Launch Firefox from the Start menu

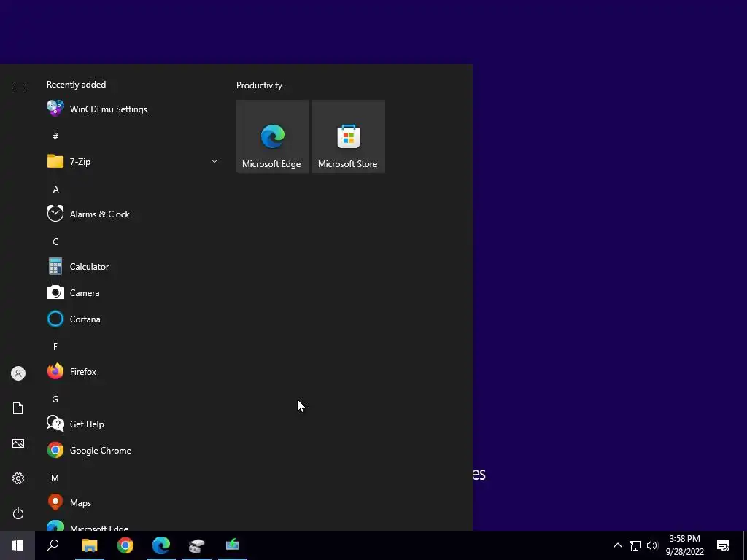[133, 371]
